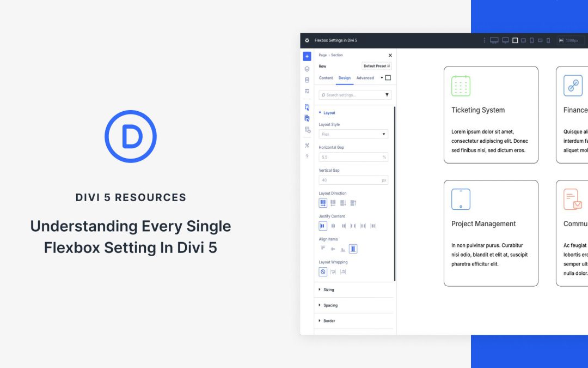Click the settings panel vertical scrollbar

(395, 194)
